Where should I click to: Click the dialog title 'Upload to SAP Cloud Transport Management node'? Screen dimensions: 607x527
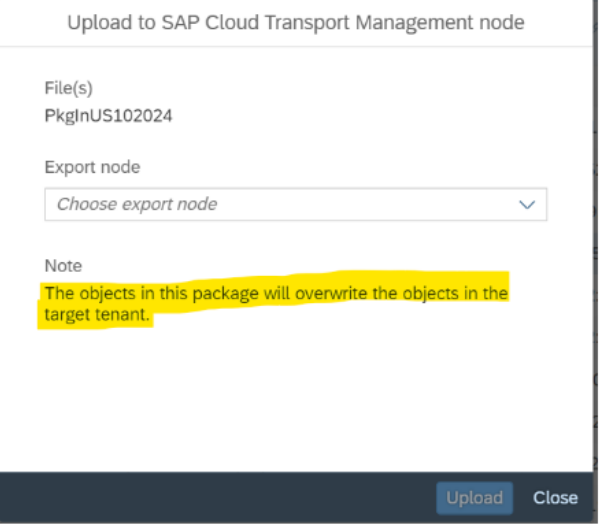[296, 22]
